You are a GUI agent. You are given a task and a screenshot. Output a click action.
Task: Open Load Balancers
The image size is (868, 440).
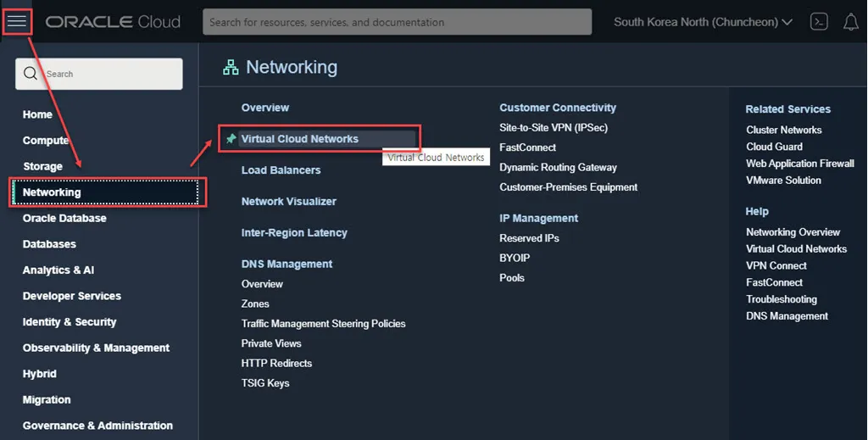coord(281,170)
